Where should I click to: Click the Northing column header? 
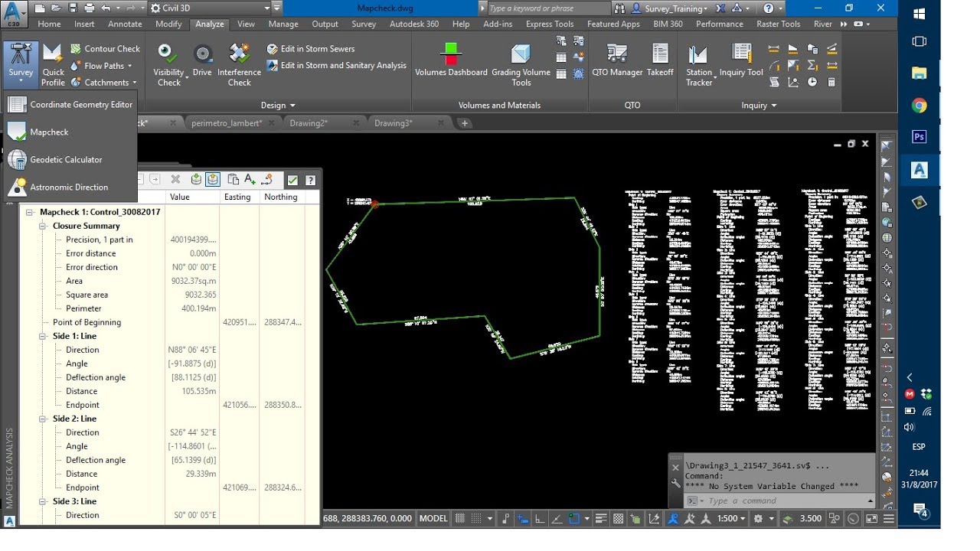coord(281,197)
